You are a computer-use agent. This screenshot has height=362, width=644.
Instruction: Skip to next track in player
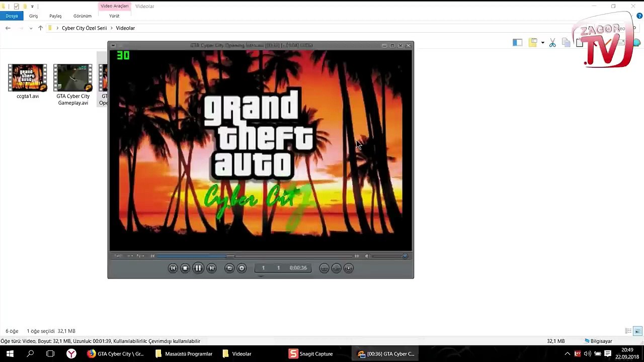click(212, 268)
